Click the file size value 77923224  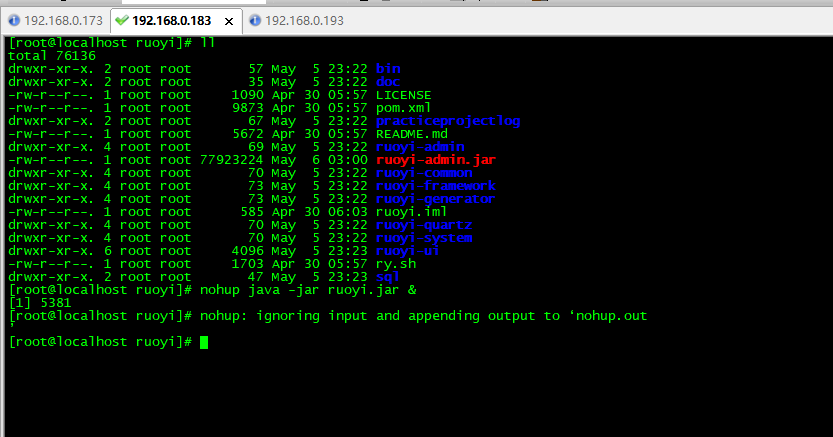tap(232, 160)
